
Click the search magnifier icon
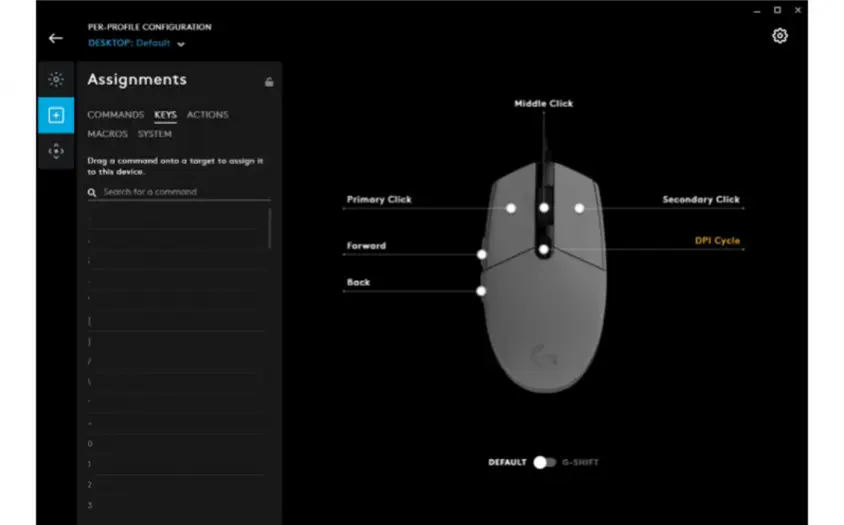pos(92,192)
